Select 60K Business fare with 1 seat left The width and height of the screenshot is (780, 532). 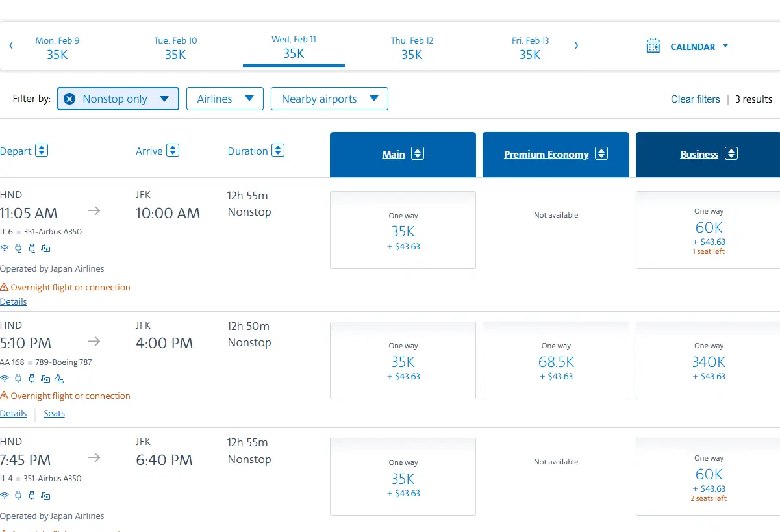click(708, 230)
